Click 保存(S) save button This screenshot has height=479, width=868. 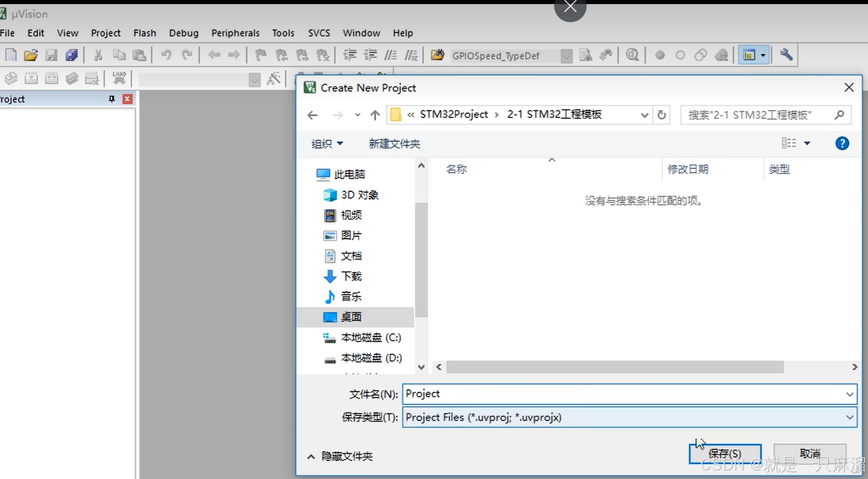coord(725,454)
